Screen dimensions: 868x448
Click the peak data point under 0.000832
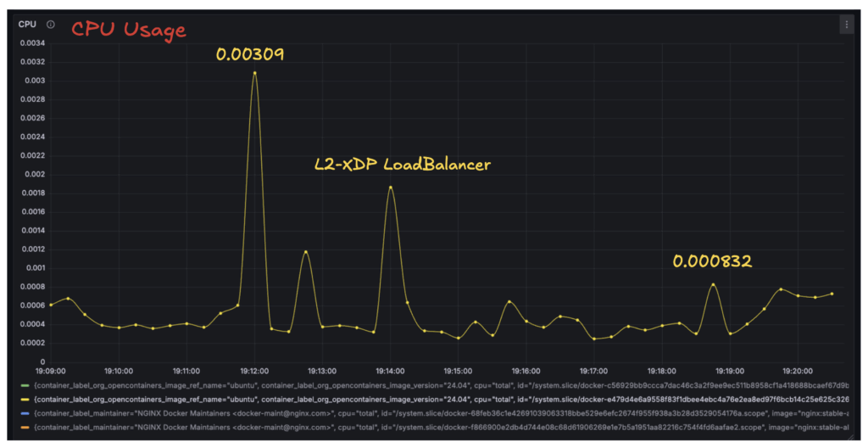tap(714, 285)
